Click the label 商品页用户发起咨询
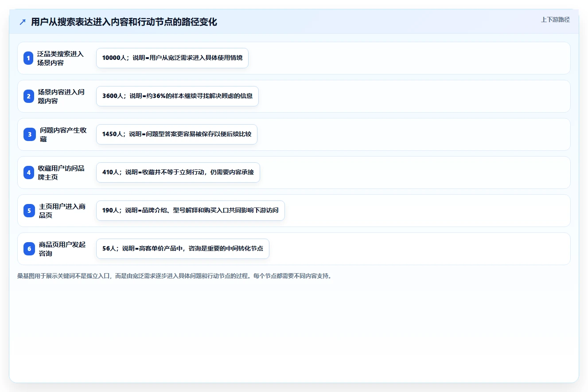588x392 pixels. (62, 249)
